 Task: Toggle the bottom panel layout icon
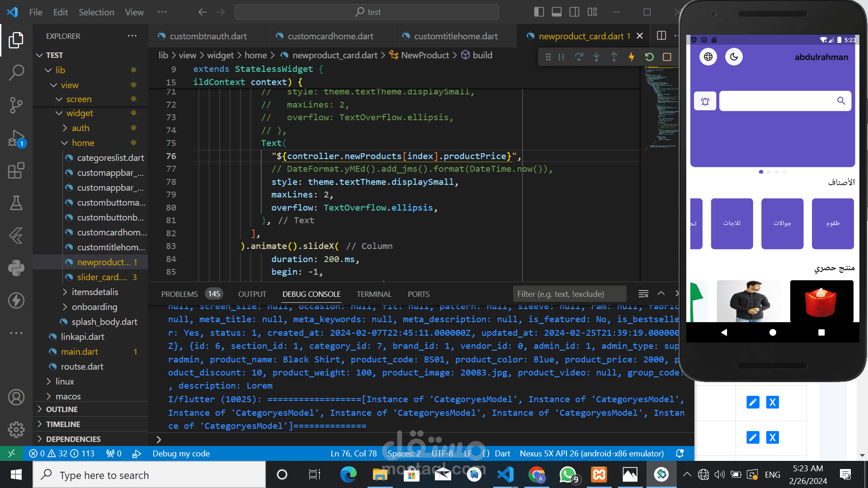(x=557, y=12)
